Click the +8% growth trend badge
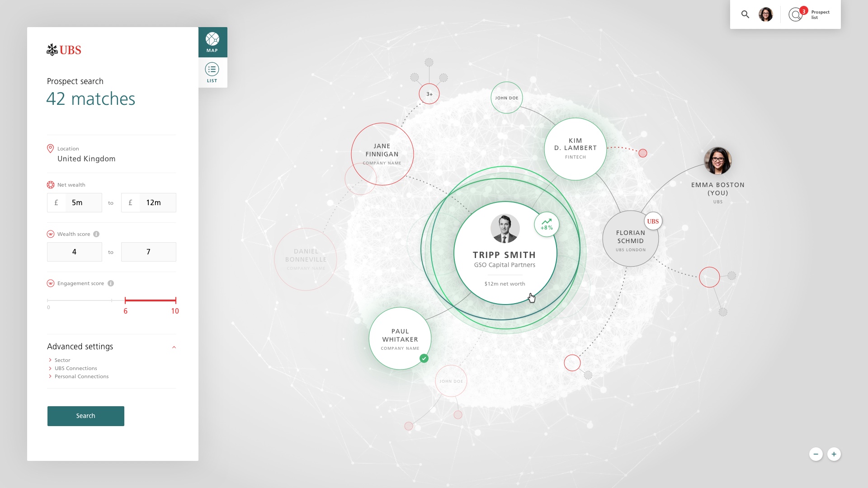 pyautogui.click(x=547, y=225)
